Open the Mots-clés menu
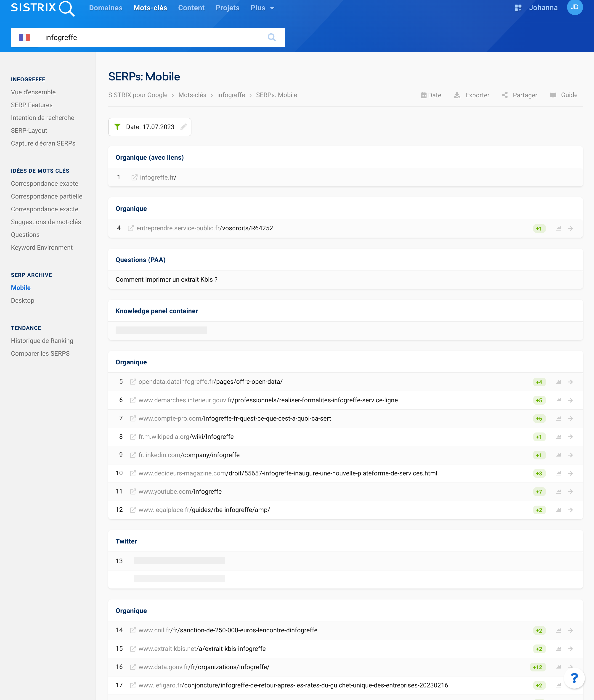The image size is (594, 700). coord(150,8)
